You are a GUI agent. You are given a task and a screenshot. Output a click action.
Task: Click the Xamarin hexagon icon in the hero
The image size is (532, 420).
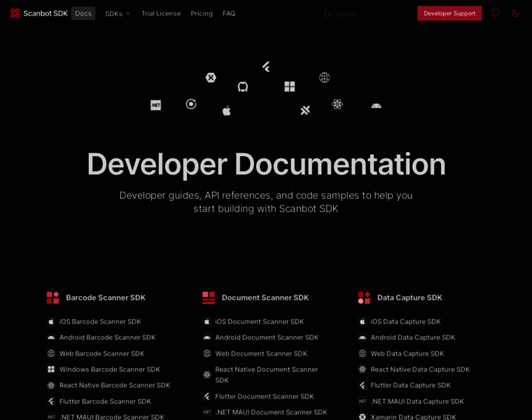point(211,78)
